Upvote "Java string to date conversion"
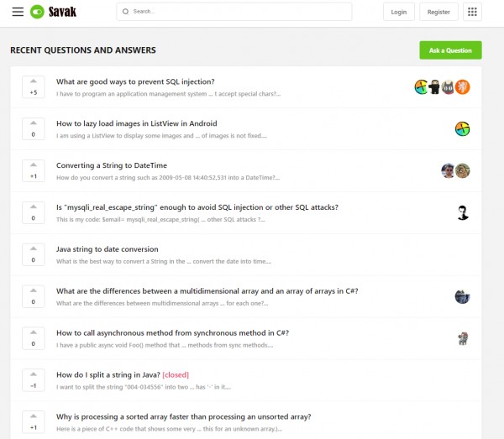Image resolution: width=504 pixels, height=439 pixels. coord(34,248)
